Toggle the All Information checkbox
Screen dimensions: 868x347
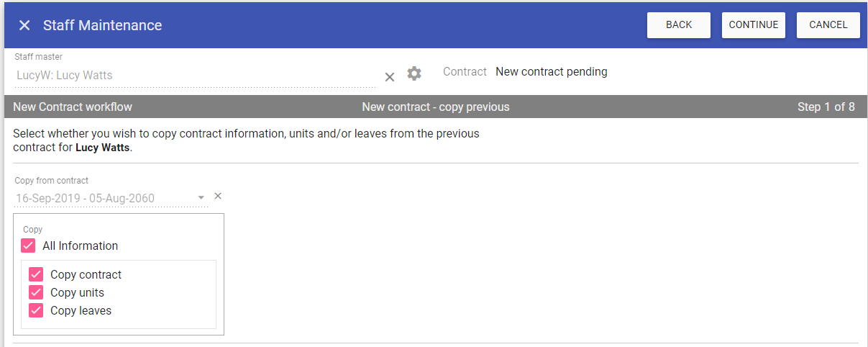pos(28,246)
